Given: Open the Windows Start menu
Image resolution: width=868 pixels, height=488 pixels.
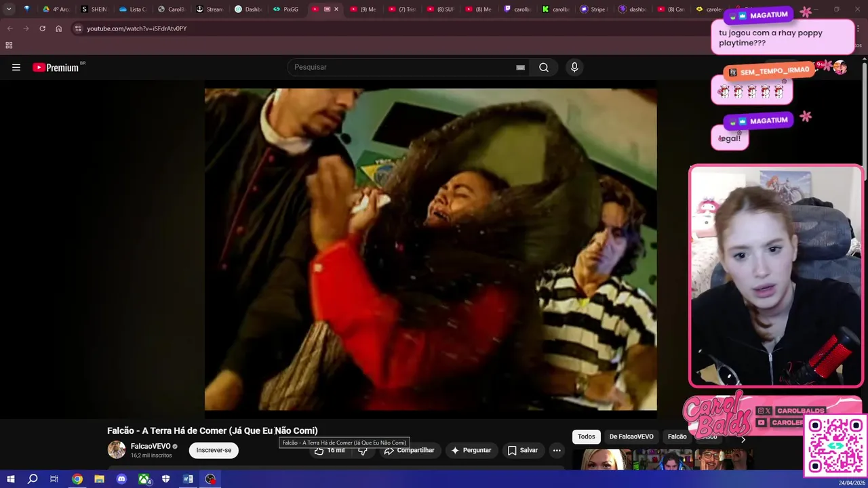Looking at the screenshot, I should coord(10,479).
